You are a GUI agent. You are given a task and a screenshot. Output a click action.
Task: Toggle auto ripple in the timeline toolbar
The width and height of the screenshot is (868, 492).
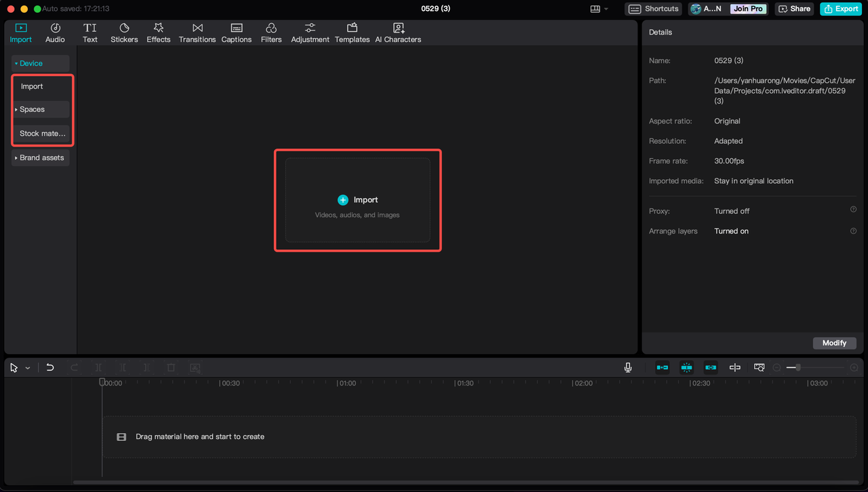coord(662,367)
